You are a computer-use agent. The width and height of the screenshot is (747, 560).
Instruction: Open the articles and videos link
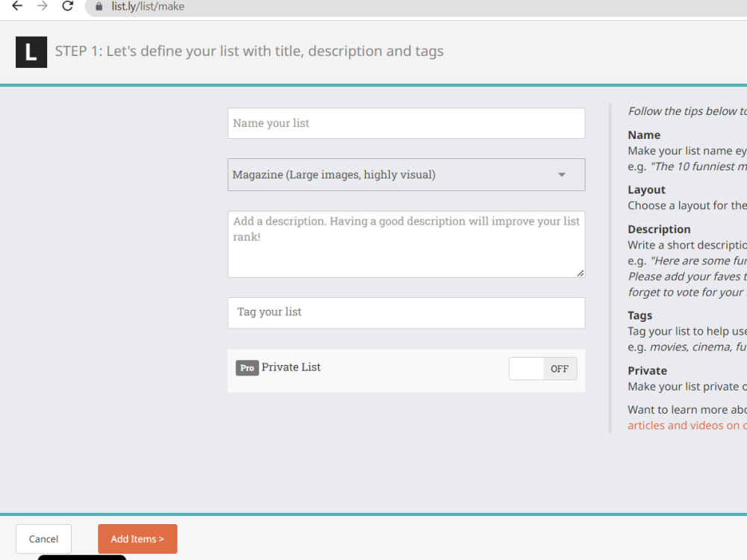687,426
